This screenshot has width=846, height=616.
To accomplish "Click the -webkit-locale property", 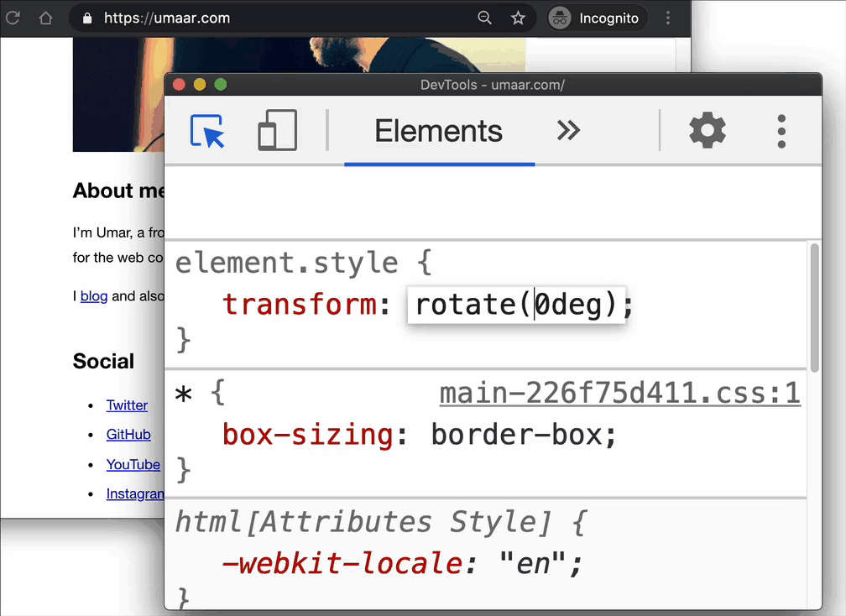I will click(x=342, y=564).
